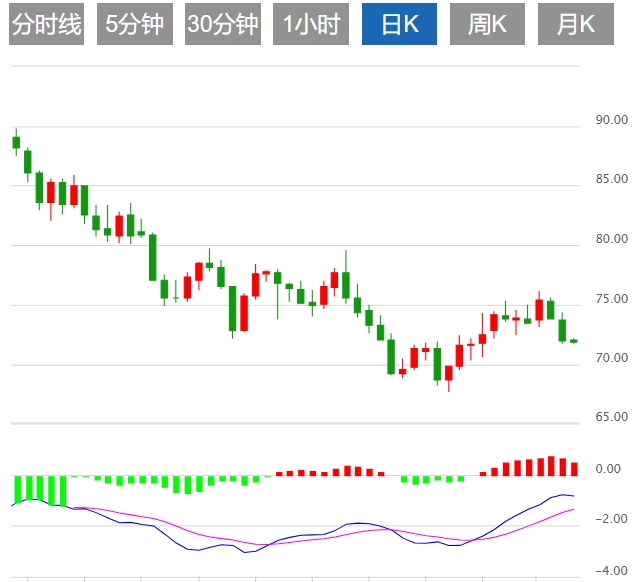This screenshot has height=582, width=637.
Task: Click the leftmost green MACD histogram bar
Action: (x=16, y=489)
